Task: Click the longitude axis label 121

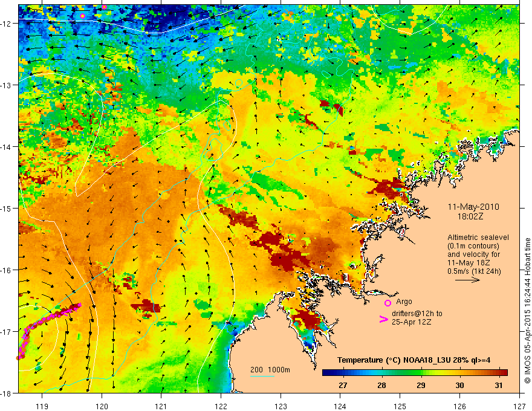Action: [x=161, y=406]
